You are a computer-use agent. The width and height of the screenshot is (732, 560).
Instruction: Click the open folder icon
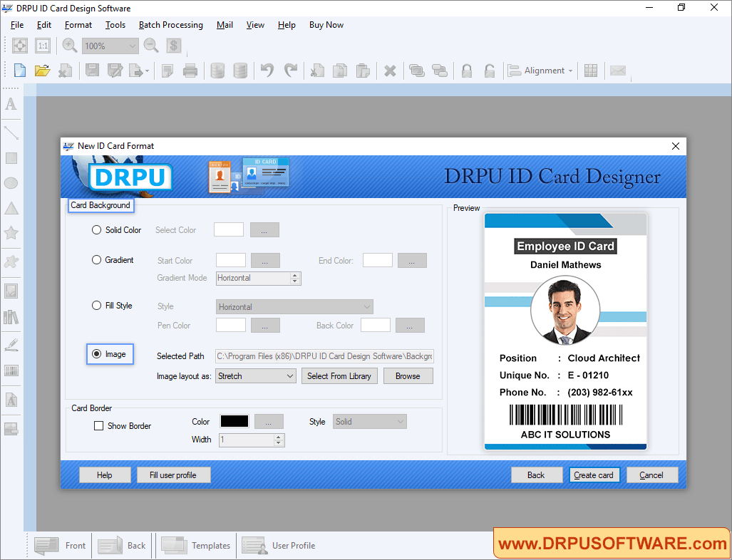coord(42,71)
